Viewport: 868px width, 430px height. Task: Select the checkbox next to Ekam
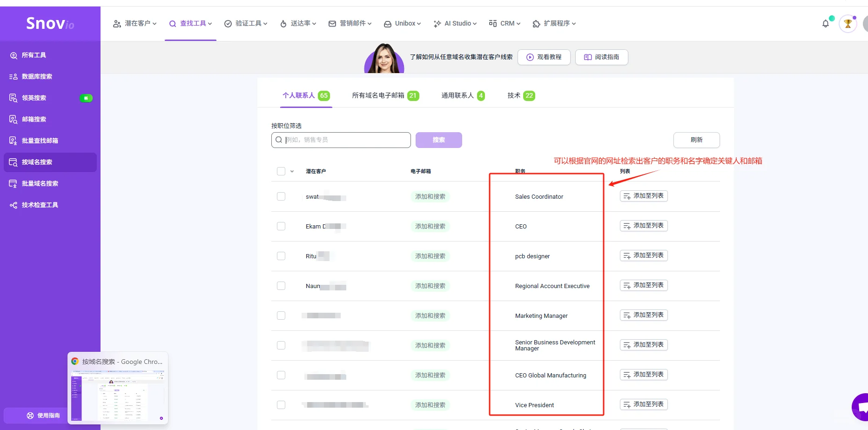281,226
